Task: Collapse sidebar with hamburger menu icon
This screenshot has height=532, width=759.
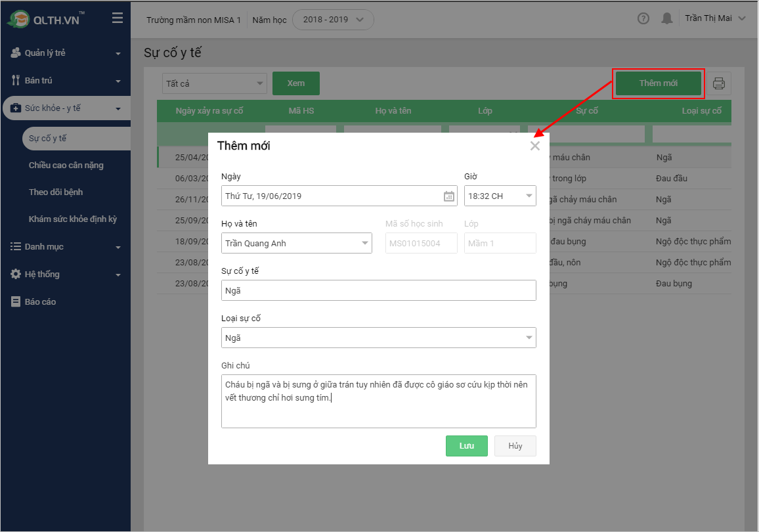Action: pyautogui.click(x=117, y=18)
